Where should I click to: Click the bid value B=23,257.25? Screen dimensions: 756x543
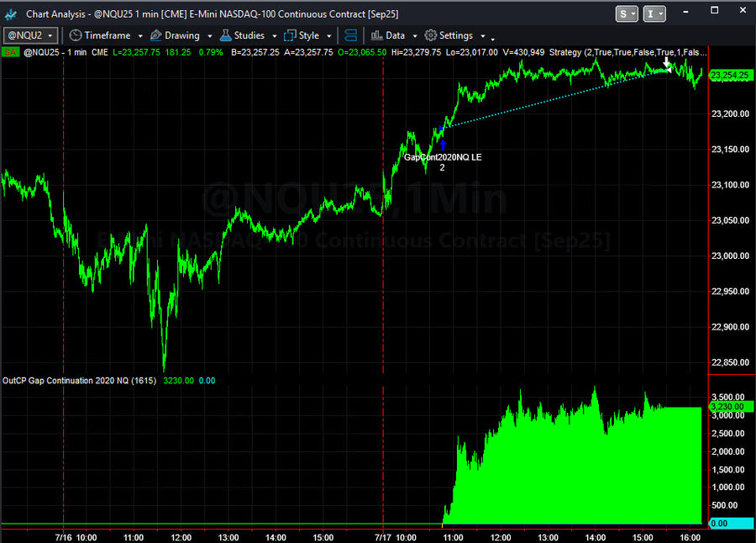tap(255, 52)
